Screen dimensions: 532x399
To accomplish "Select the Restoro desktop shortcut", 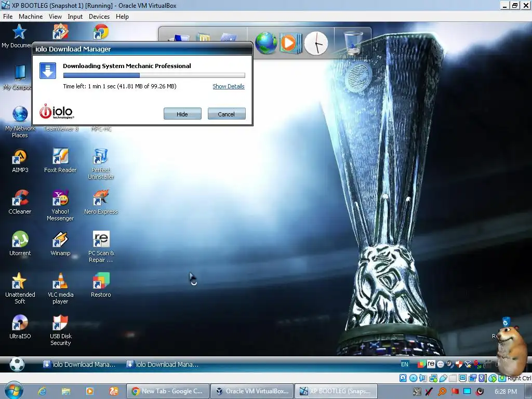I will 101,281.
